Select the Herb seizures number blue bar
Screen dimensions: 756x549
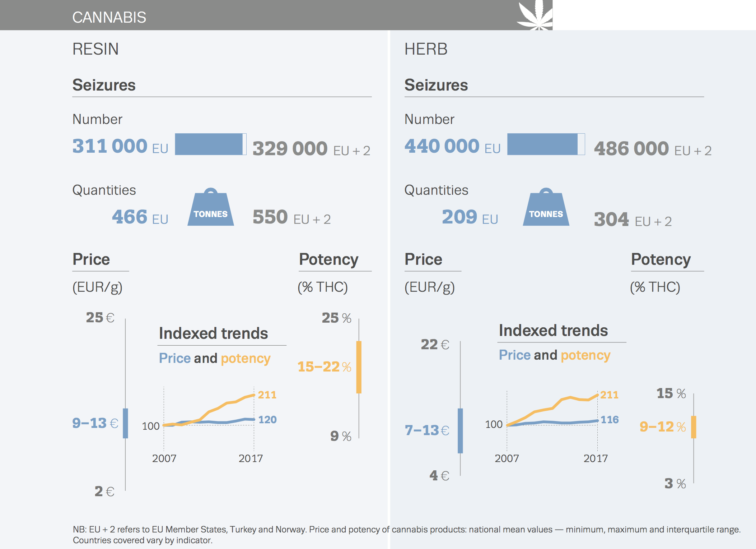pyautogui.click(x=543, y=144)
